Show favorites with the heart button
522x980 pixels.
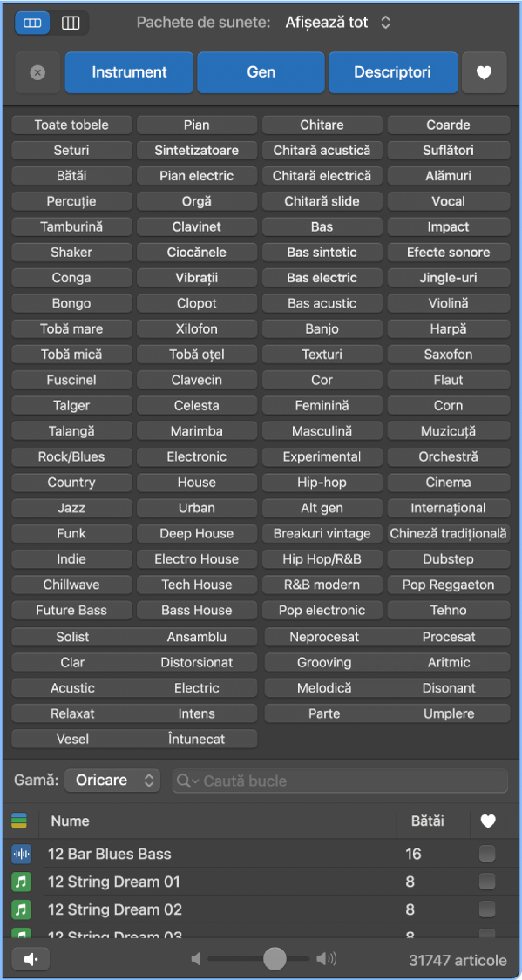pyautogui.click(x=484, y=72)
